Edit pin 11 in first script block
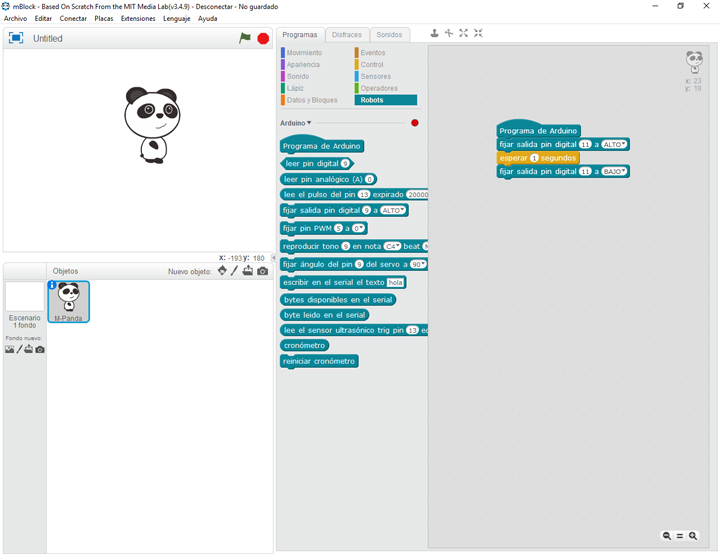The height and width of the screenshot is (554, 720). pos(585,144)
